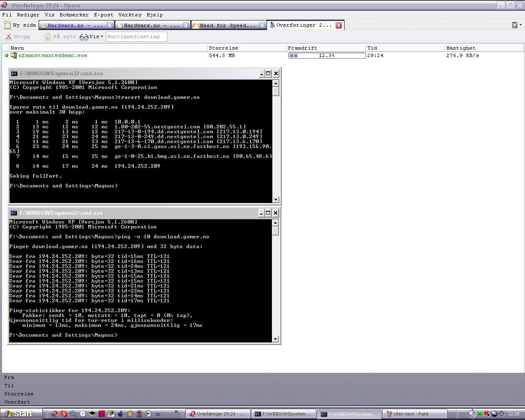This screenshot has height=420, width=525.
Task: Sort by Framdrift column header
Action: (x=326, y=48)
